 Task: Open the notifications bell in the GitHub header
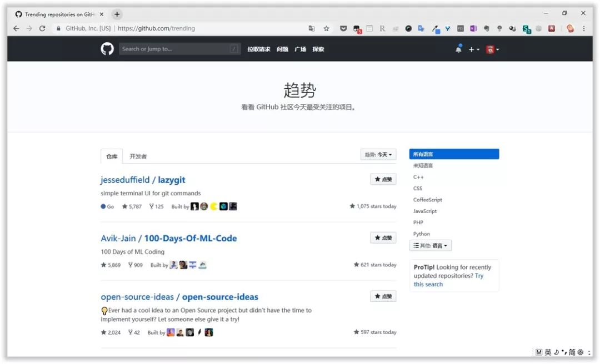[458, 49]
